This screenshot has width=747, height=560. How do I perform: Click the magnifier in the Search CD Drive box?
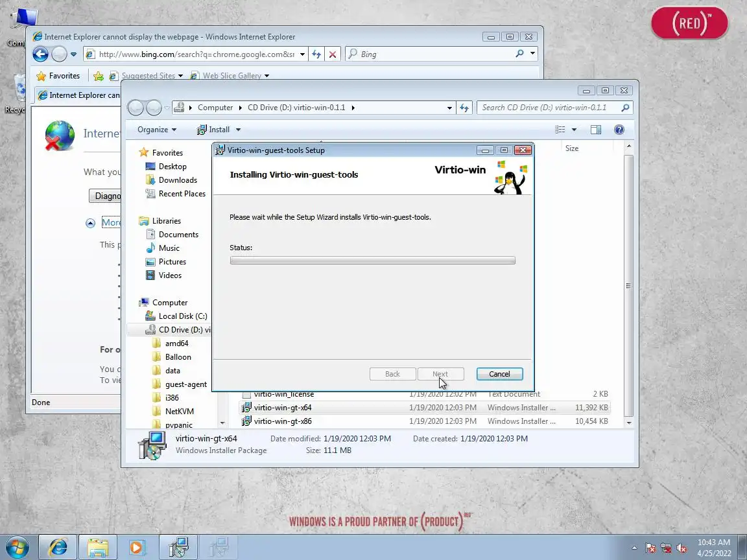pyautogui.click(x=626, y=108)
